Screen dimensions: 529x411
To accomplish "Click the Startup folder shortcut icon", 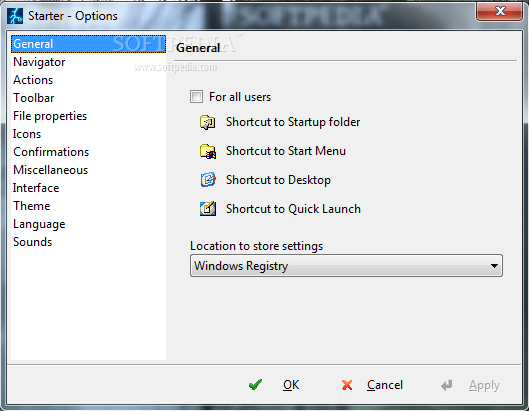I will click(x=208, y=122).
